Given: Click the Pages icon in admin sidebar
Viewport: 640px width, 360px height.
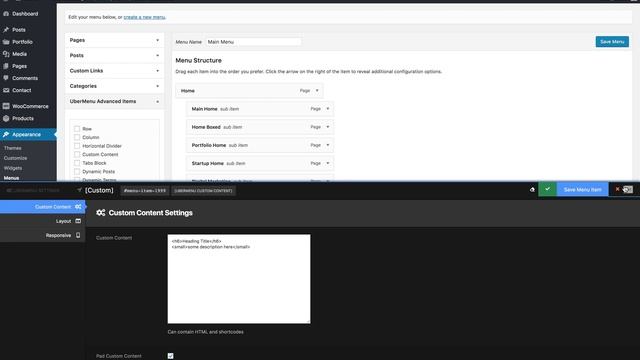Looking at the screenshot, I should point(6,66).
